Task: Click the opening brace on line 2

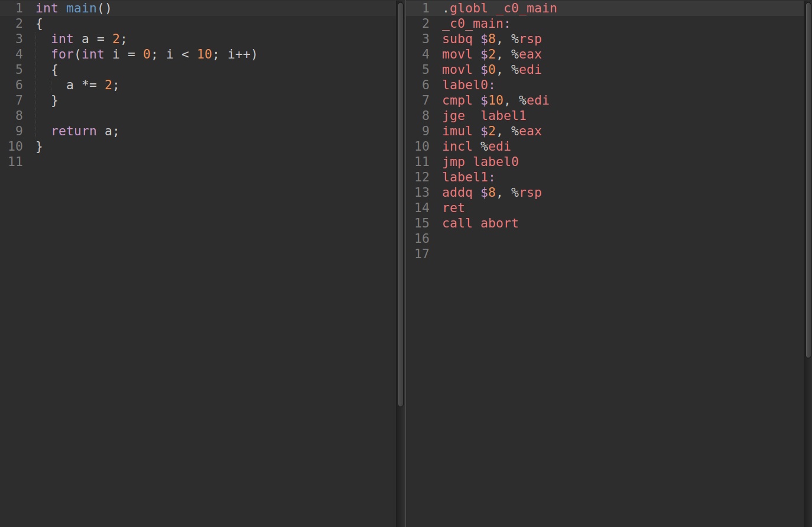Action: point(39,24)
